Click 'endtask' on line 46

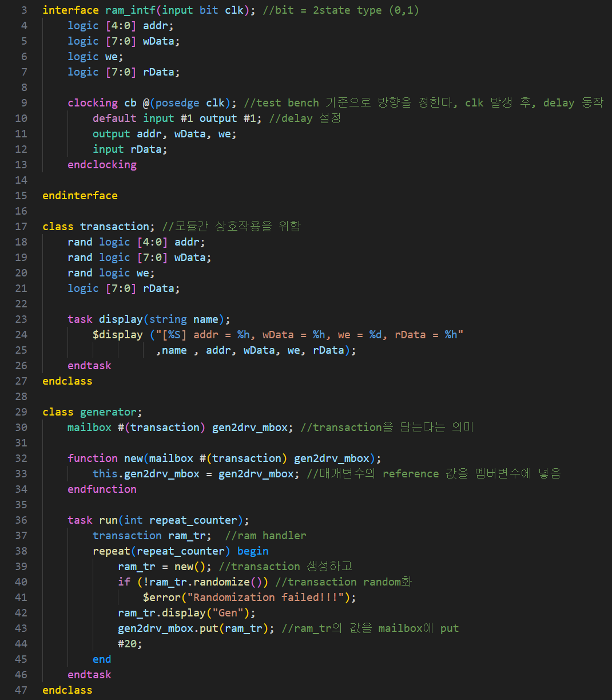[x=89, y=675]
